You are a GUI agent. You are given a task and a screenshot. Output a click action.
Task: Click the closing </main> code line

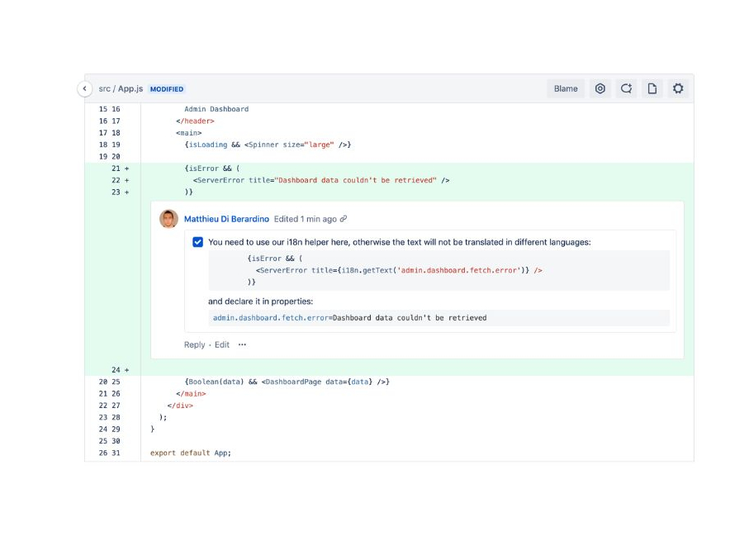(x=191, y=394)
